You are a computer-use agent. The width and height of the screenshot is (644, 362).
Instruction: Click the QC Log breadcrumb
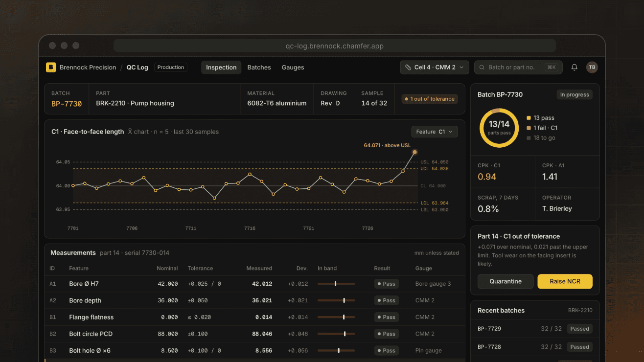[x=138, y=68]
